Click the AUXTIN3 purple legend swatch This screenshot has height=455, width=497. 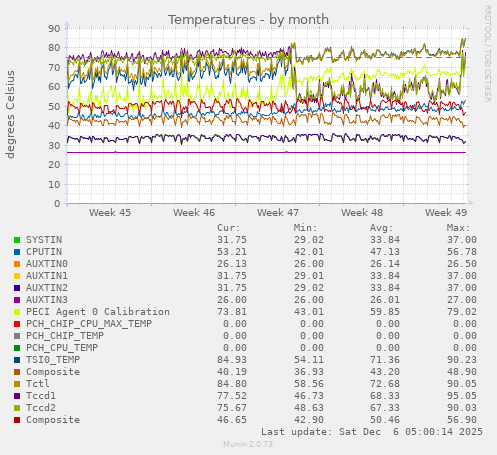click(x=17, y=300)
